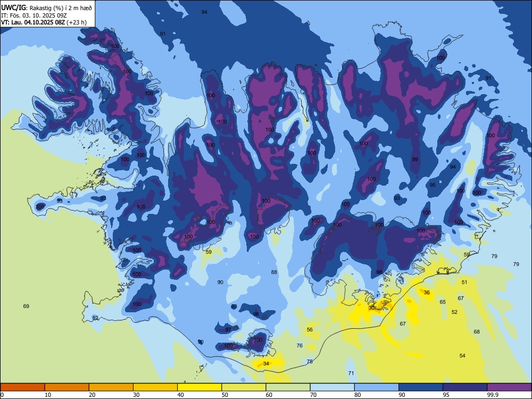
Task: Click the legend tick label '80'
Action: 358,395
